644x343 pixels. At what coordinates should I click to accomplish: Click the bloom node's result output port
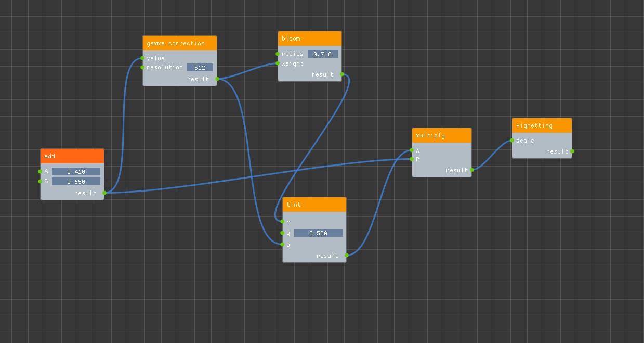[341, 74]
